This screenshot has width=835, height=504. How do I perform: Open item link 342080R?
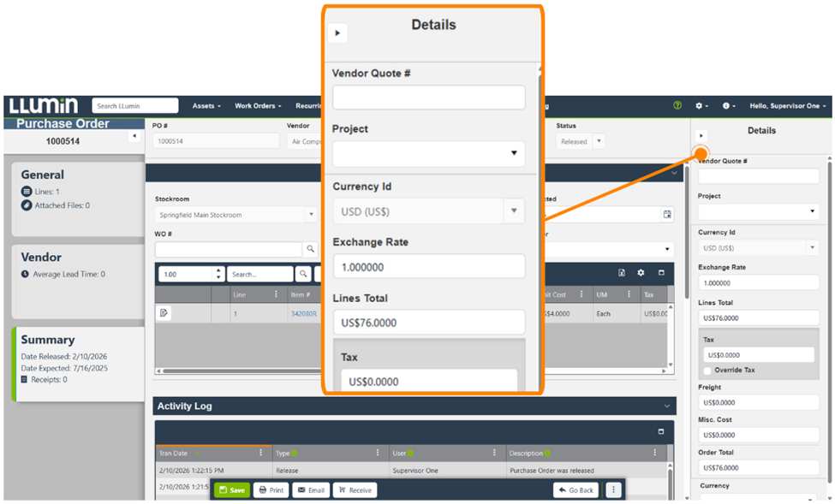(x=303, y=313)
